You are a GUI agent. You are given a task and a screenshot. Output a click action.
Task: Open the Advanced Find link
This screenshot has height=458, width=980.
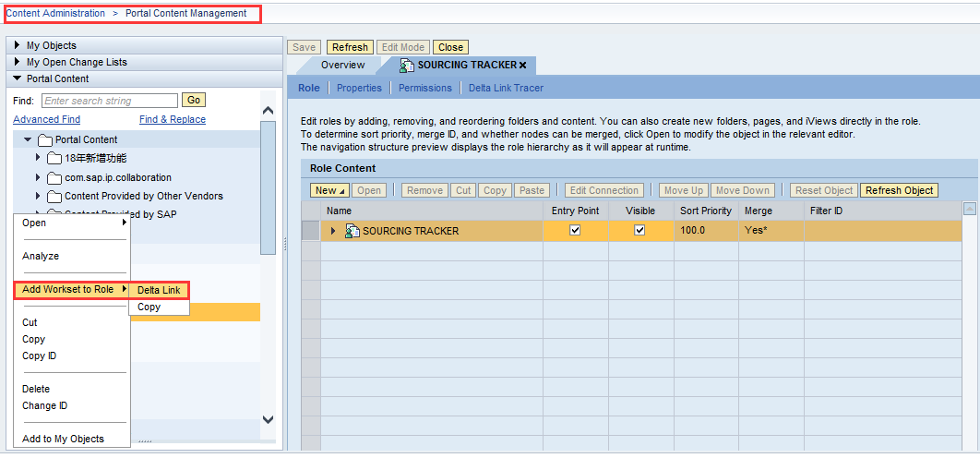46,119
